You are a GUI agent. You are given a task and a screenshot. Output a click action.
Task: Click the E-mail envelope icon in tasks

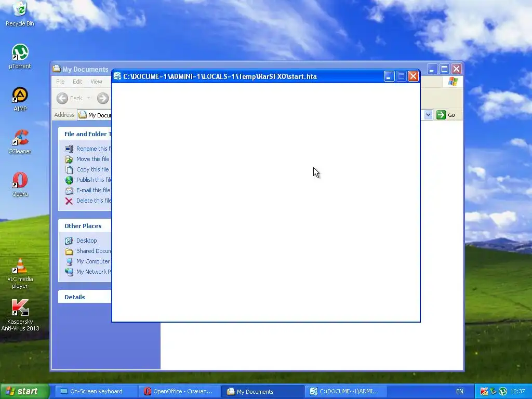click(69, 190)
